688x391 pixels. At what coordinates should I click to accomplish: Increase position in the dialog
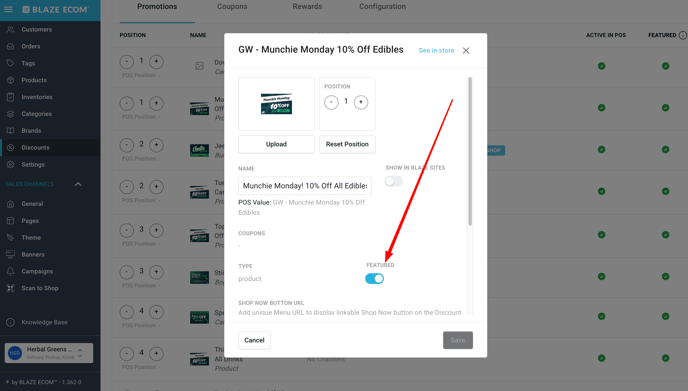tap(361, 102)
